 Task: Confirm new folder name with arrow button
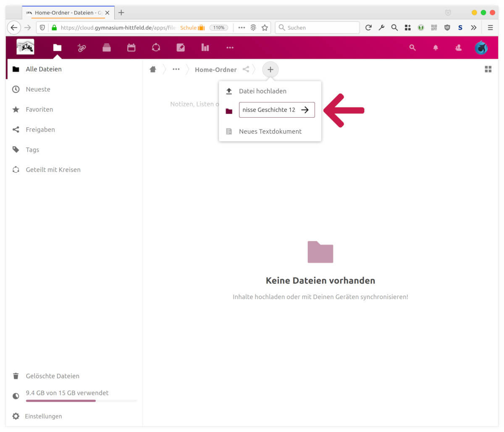pyautogui.click(x=305, y=110)
